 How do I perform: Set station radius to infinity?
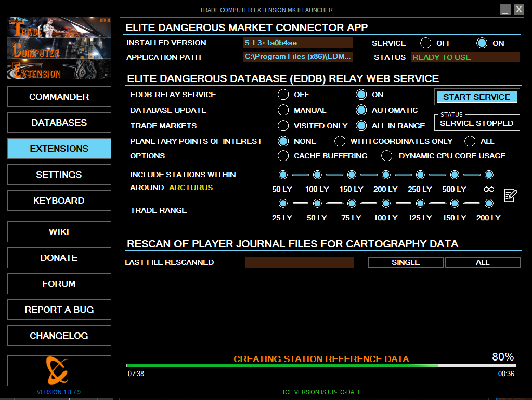coord(489,175)
